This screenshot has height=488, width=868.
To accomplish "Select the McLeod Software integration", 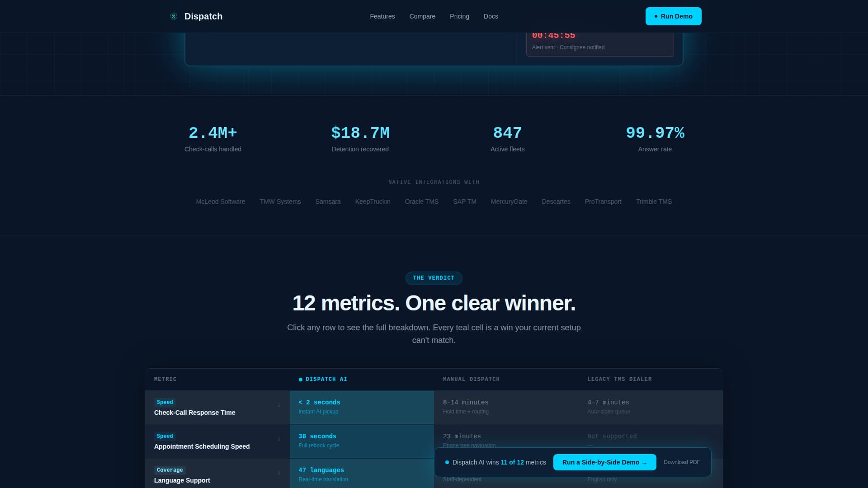I will [221, 202].
